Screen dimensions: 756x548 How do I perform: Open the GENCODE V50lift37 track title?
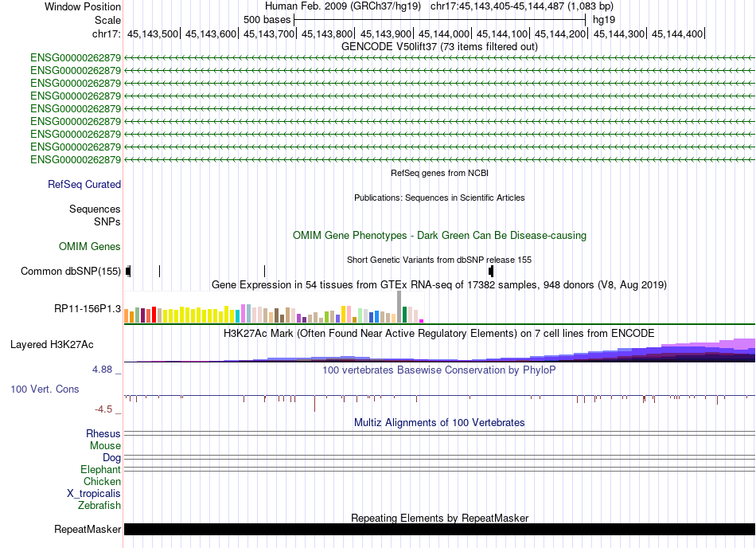click(x=439, y=47)
